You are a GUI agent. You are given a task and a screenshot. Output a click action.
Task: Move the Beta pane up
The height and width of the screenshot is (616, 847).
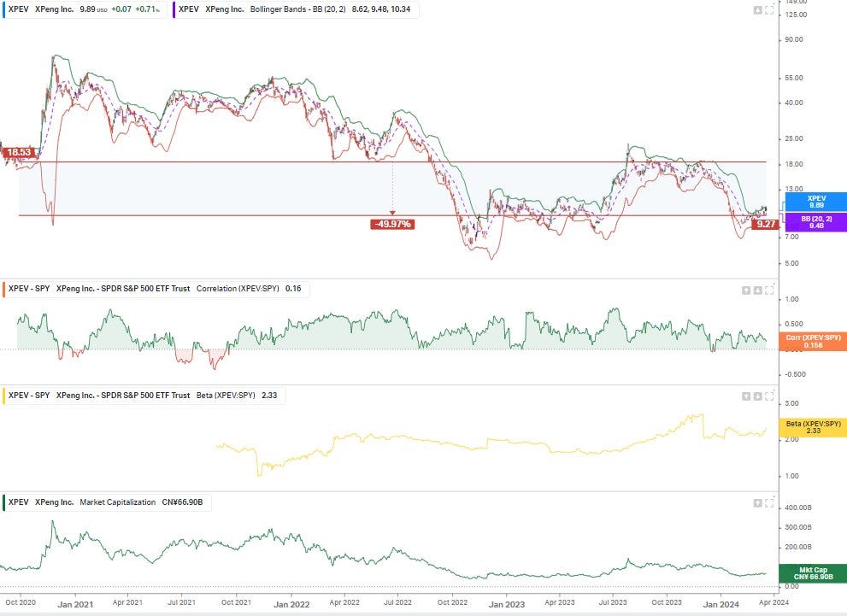746,396
